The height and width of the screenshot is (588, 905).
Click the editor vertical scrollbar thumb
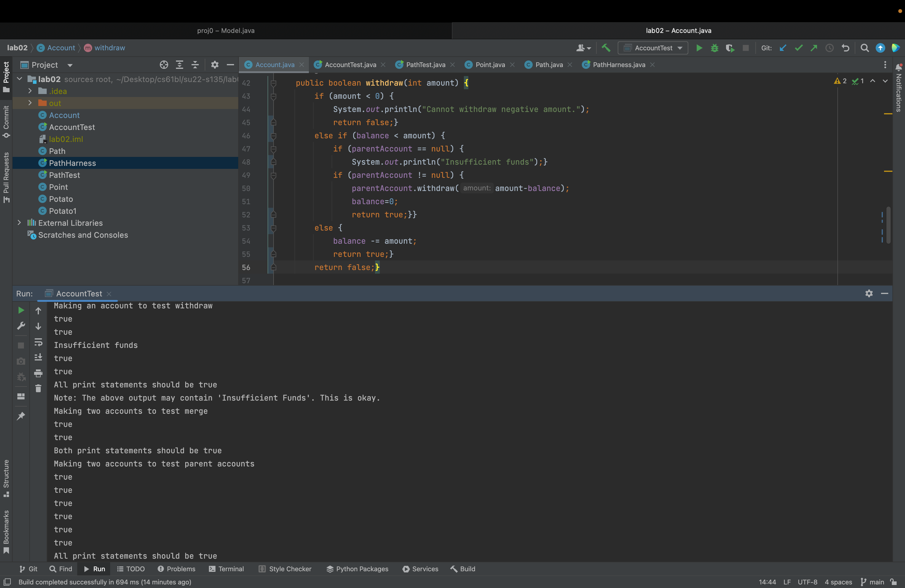[x=888, y=225]
